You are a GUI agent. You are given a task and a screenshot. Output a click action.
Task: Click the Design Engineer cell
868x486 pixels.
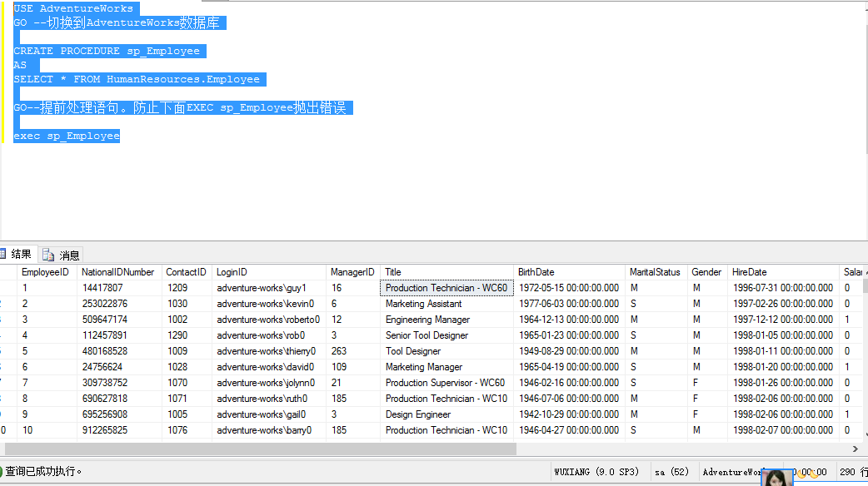coord(446,414)
